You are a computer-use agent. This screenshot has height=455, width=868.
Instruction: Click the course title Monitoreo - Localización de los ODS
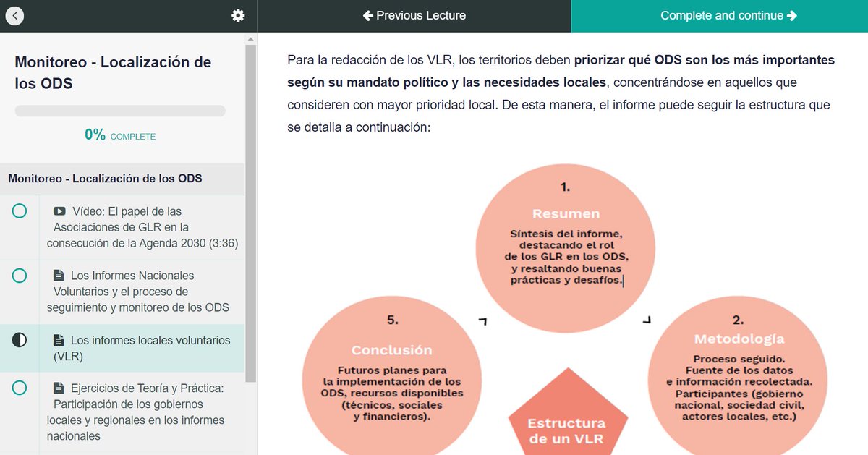click(113, 72)
